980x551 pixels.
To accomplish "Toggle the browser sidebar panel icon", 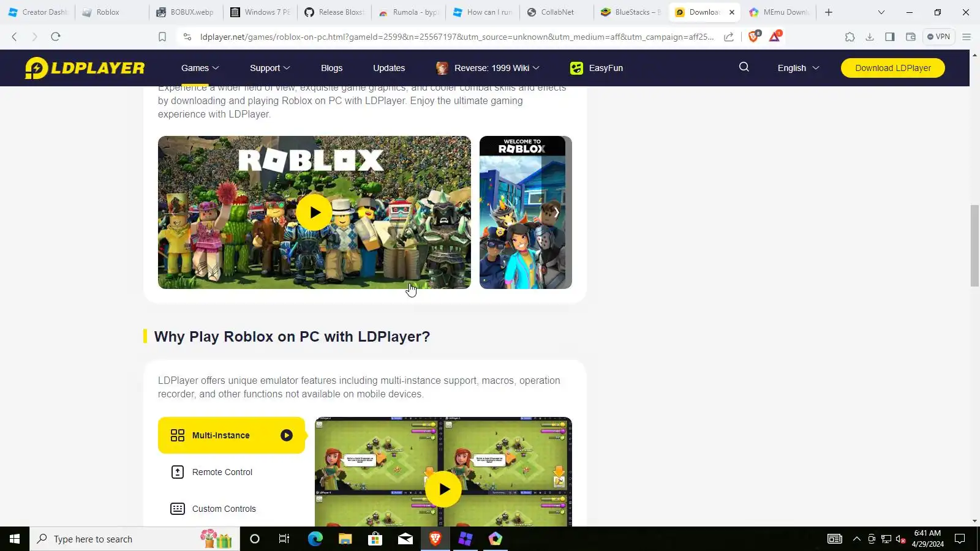I will tap(890, 37).
